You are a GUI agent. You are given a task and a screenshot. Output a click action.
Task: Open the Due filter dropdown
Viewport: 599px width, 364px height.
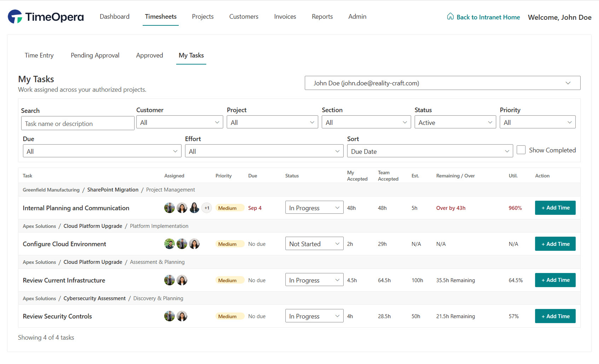102,151
